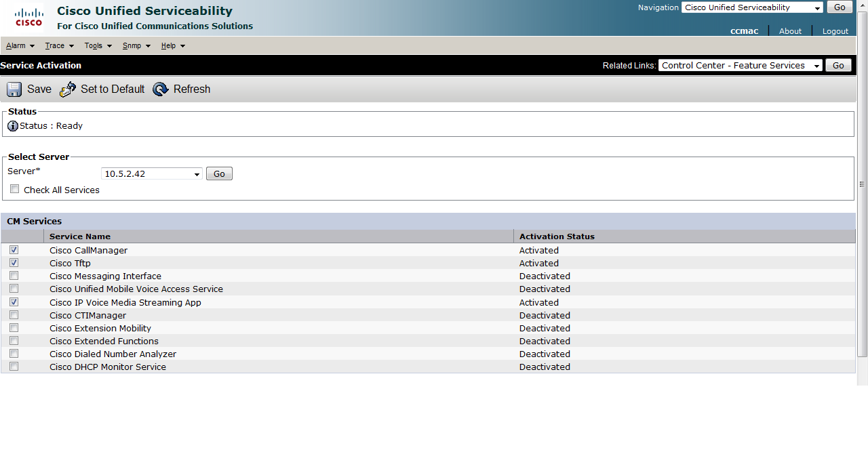Click the Logout link

pos(835,31)
